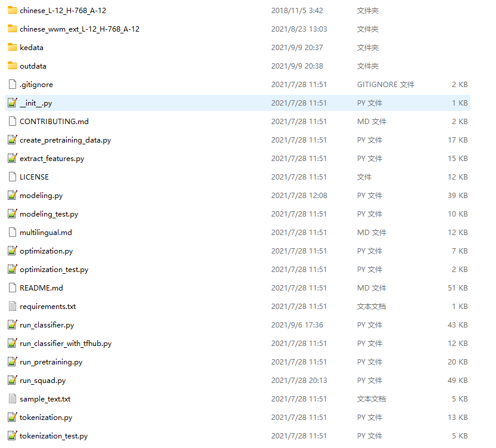Select the run_squad.py file name

(x=43, y=381)
